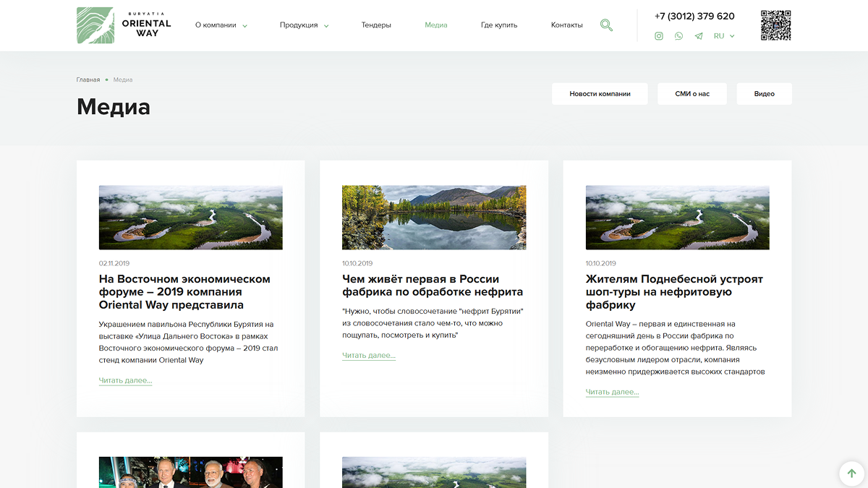Expand the RU language dropdown

(723, 36)
